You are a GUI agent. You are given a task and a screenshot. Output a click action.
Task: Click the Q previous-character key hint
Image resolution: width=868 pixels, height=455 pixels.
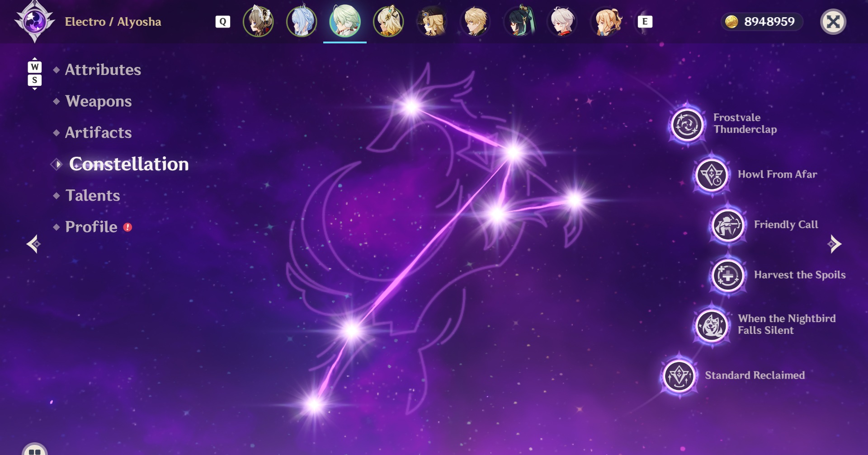pos(223,22)
